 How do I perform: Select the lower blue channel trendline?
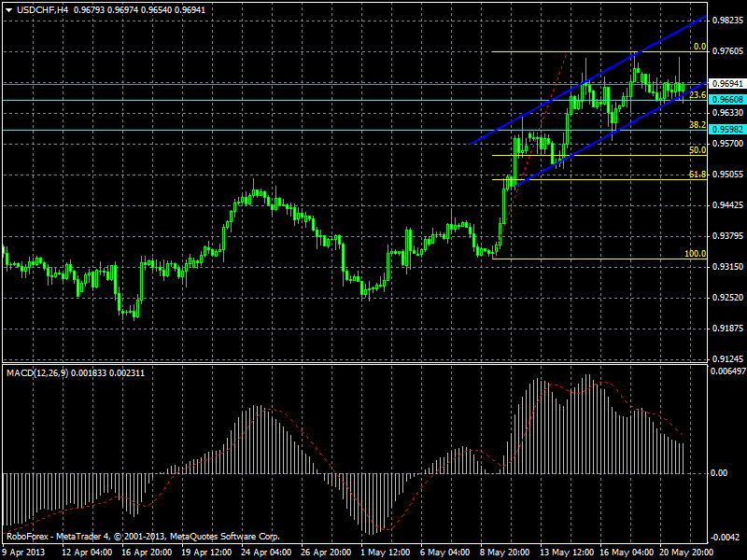(x=612, y=133)
